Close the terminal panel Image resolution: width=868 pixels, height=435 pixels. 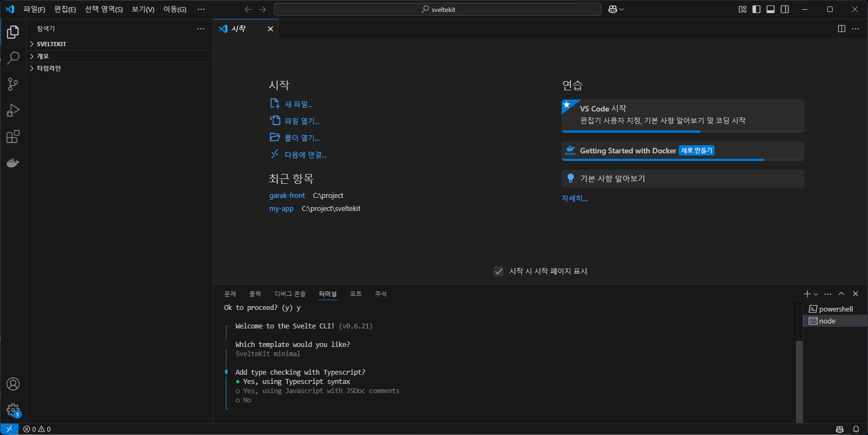pos(855,294)
